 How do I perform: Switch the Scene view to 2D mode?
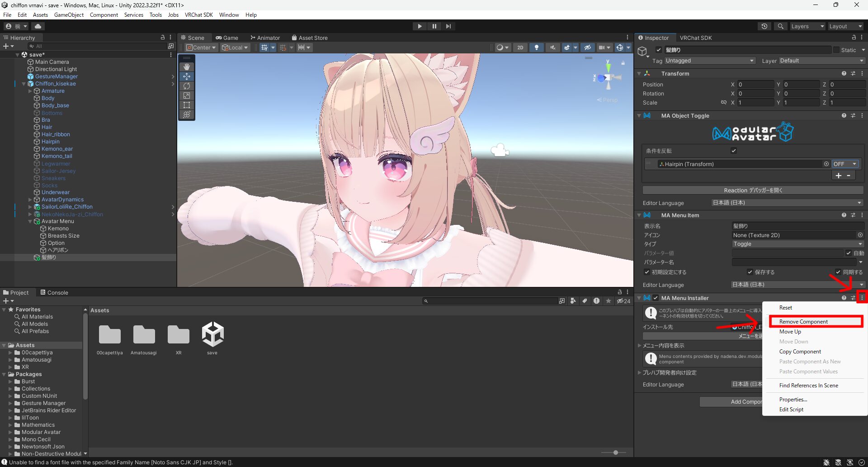(520, 48)
